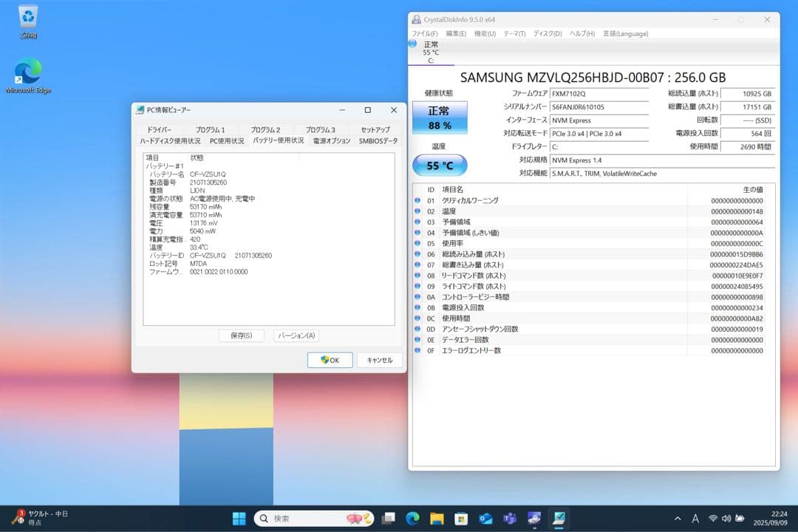
Task: Open the Recycle Bin desktop icon
Action: coord(28,21)
